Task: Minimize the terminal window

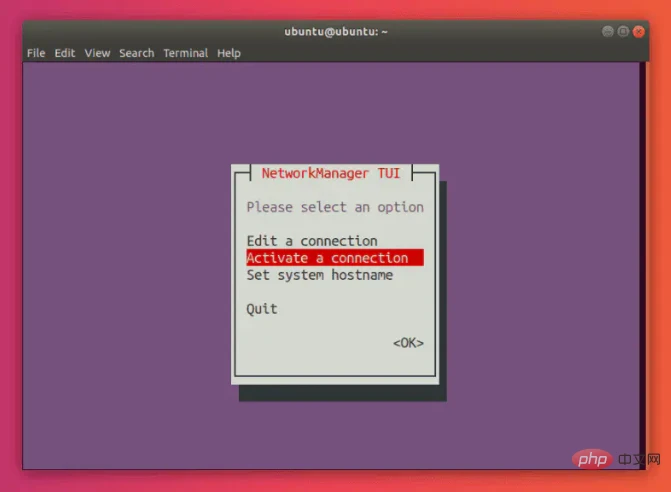Action: point(608,31)
